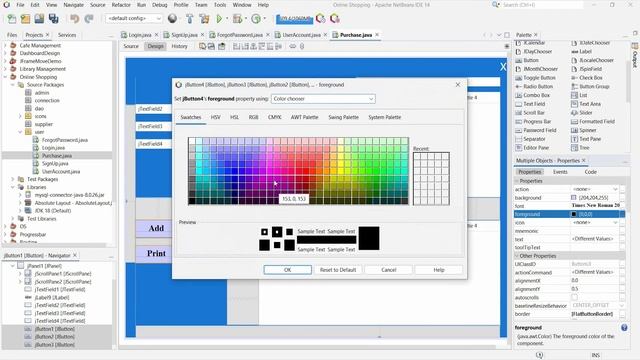Click the Open Project toolbar icon

[39, 19]
